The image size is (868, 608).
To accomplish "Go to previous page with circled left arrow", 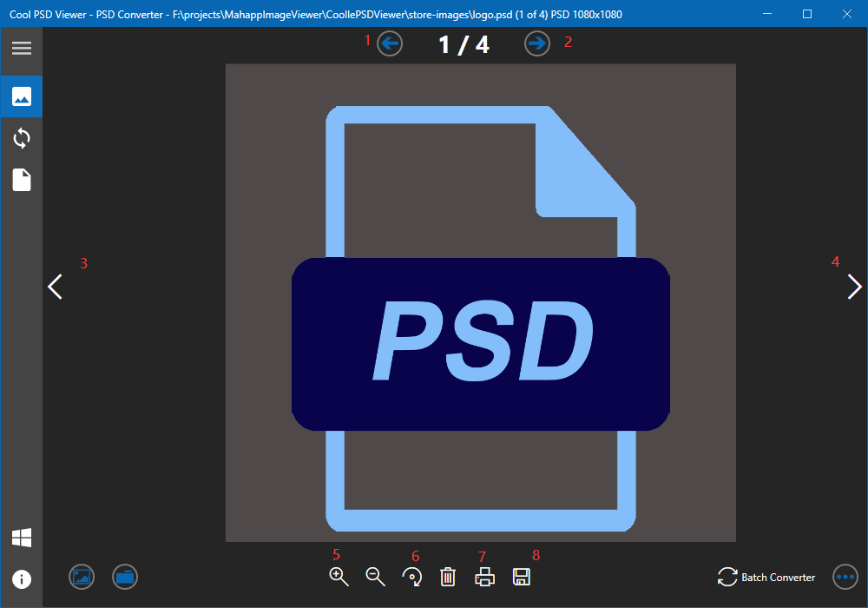I will pos(391,43).
